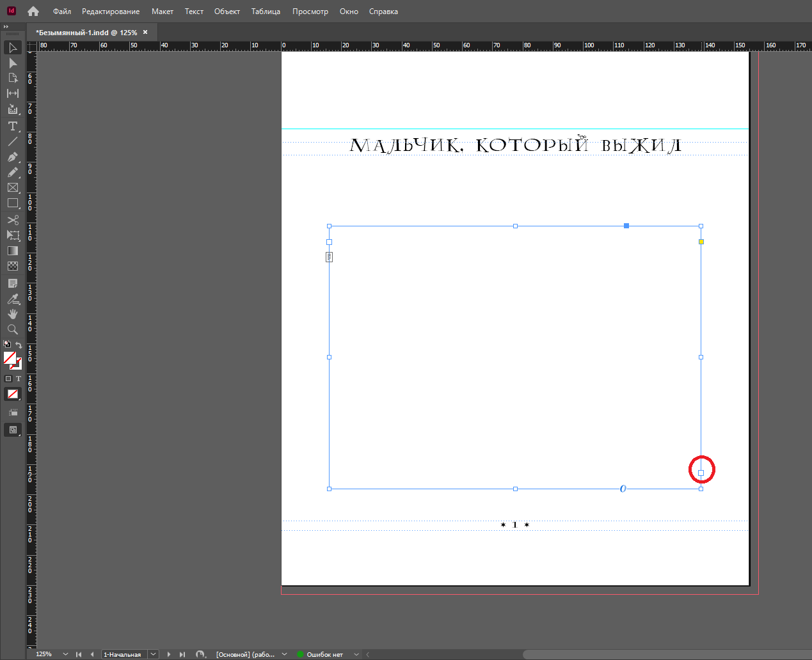Open the Таблица menu
The height and width of the screenshot is (660, 812).
[266, 12]
